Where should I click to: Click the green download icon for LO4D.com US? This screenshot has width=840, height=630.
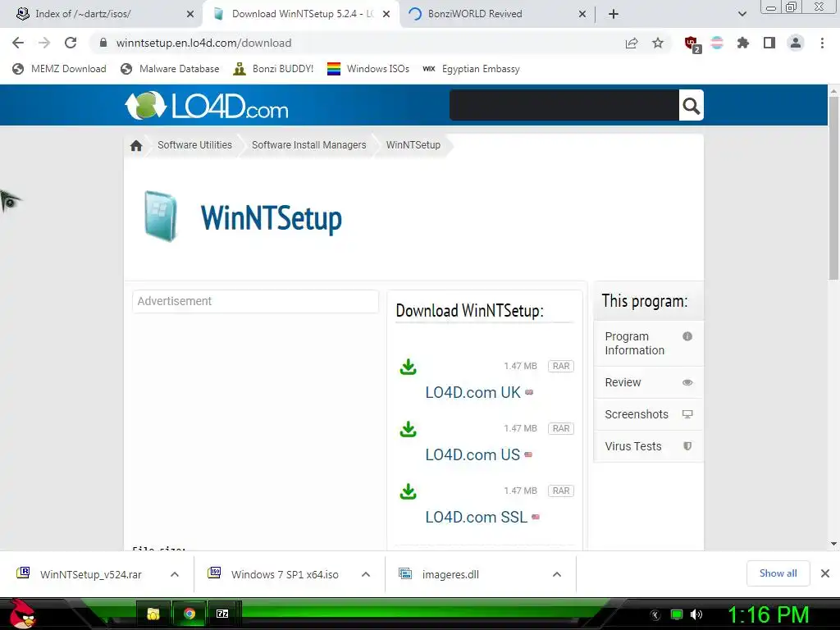pos(409,429)
